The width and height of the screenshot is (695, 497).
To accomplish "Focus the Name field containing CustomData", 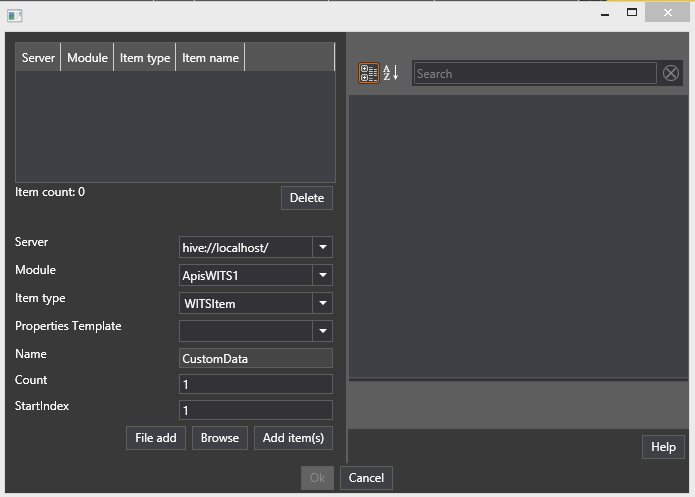I will click(x=255, y=358).
